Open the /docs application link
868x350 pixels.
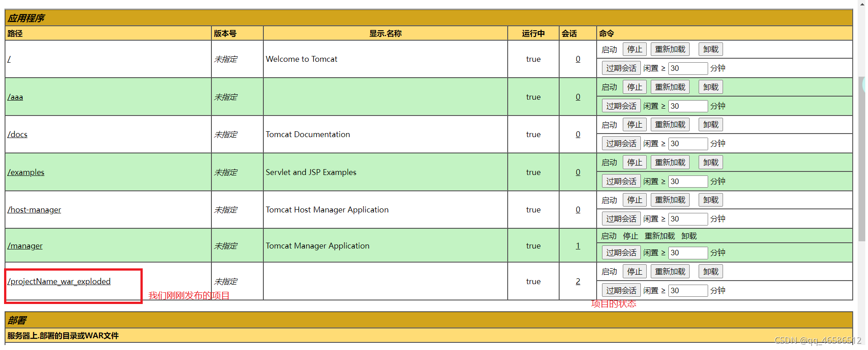[x=18, y=134]
